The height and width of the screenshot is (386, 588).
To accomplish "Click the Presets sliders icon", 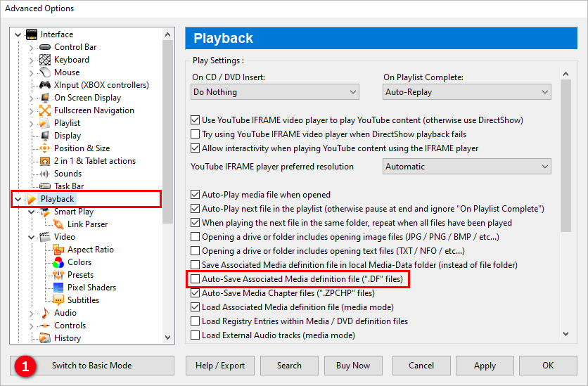I will pyautogui.click(x=58, y=275).
